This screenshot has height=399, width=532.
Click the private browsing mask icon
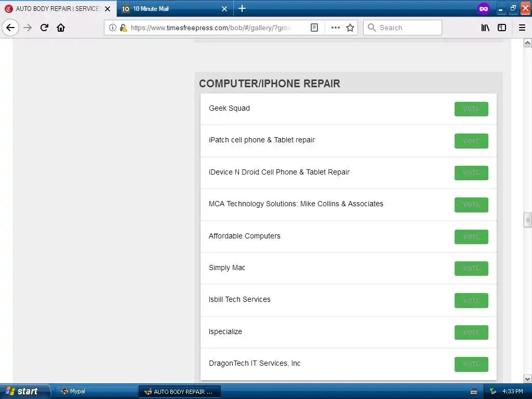click(484, 8)
